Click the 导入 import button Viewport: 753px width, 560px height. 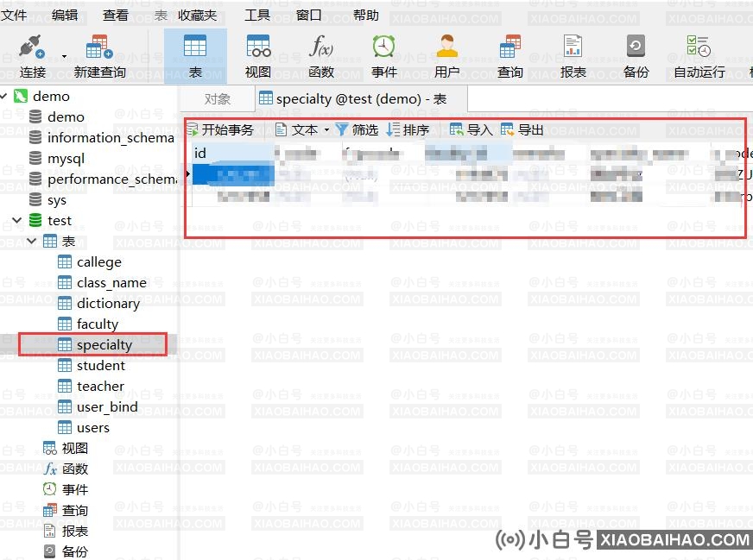tap(471, 129)
